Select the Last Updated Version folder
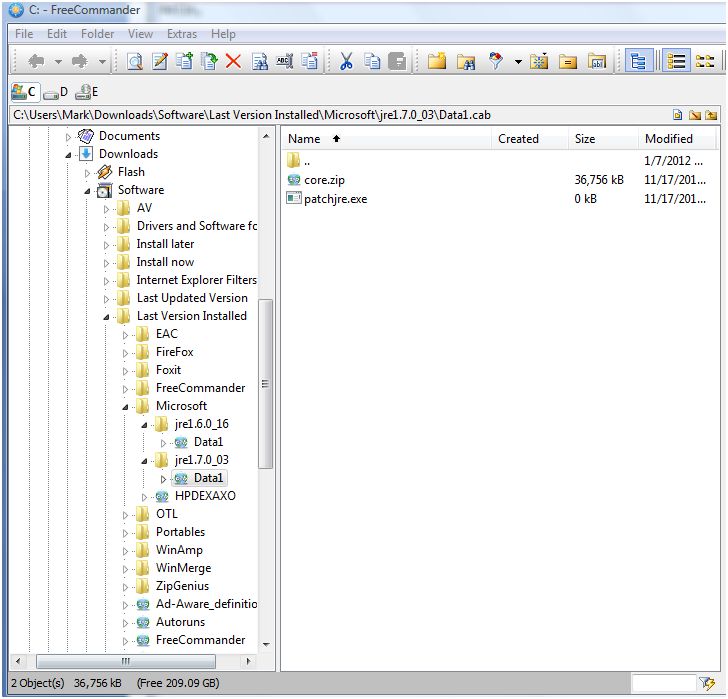 [192, 298]
